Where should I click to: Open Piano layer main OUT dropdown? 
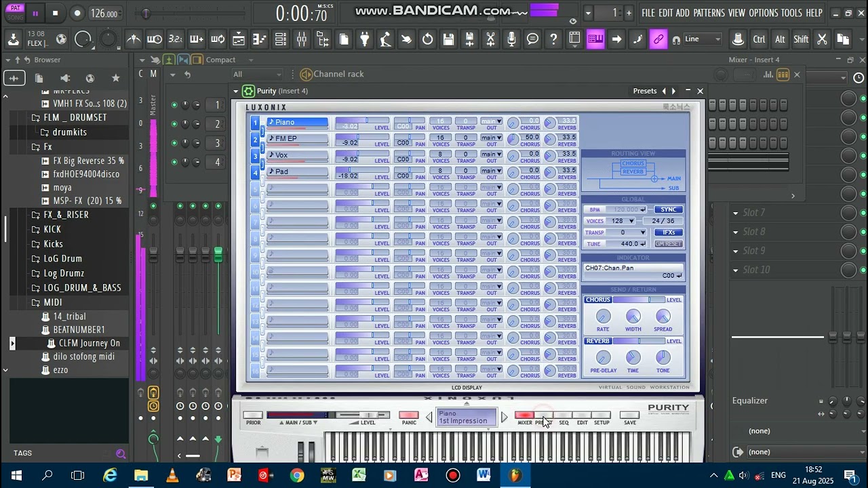pyautogui.click(x=492, y=121)
